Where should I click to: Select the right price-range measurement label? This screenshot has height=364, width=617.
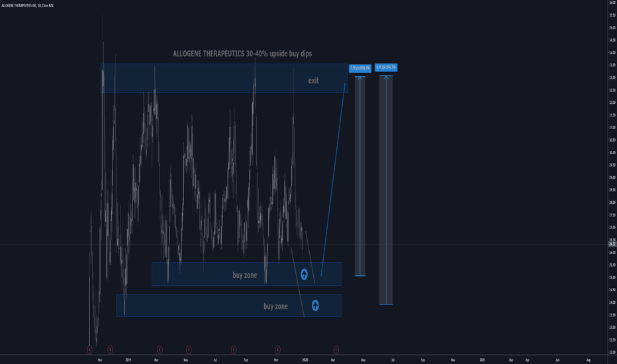[x=386, y=68]
